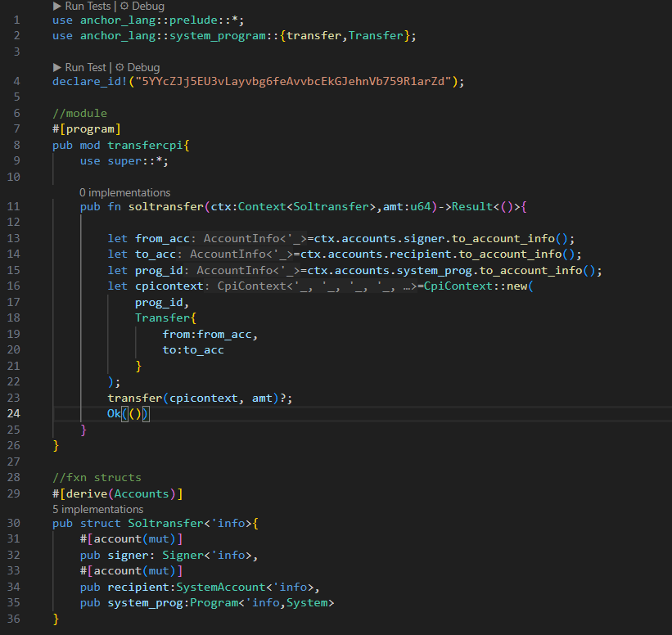Image resolution: width=672 pixels, height=635 pixels.
Task: Click '//module' comment
Action: (79, 114)
